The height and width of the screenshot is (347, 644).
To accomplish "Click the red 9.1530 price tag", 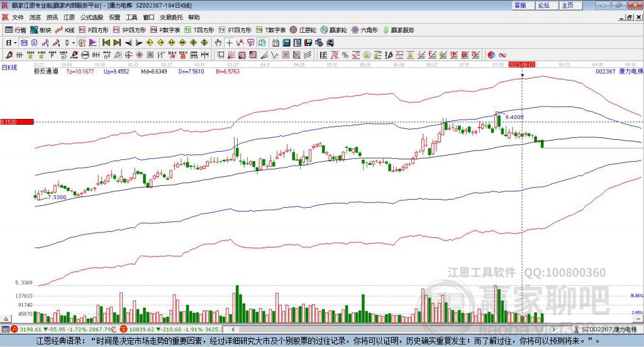I will (17, 122).
